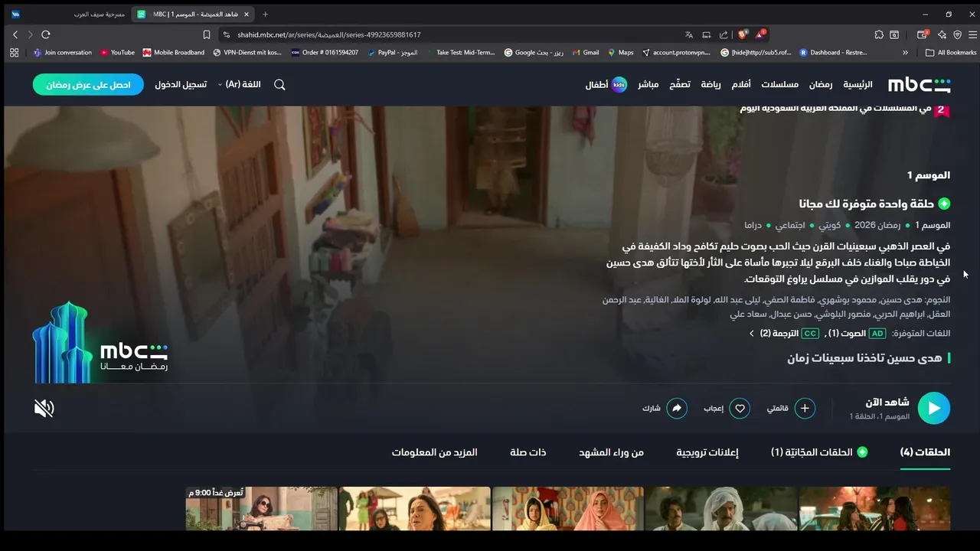This screenshot has height=551, width=980.
Task: Open the Brave Rewards triangle icon
Action: point(761,34)
